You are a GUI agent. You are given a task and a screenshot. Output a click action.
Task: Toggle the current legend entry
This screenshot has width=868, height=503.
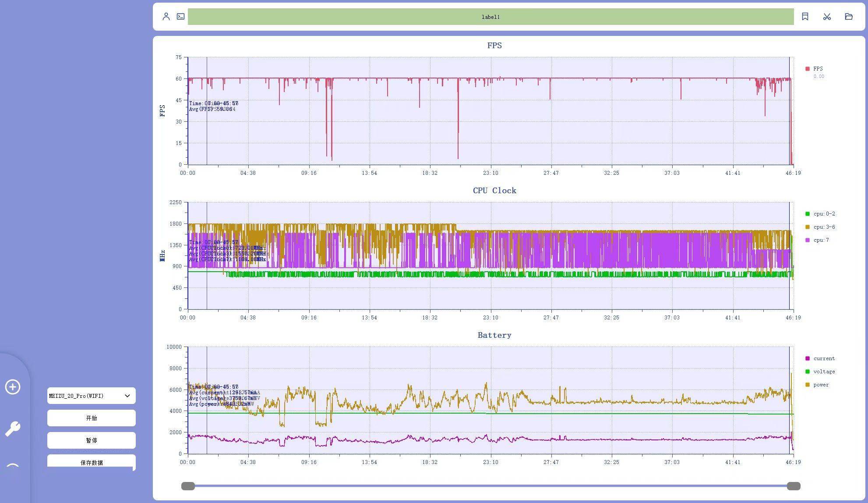pos(820,358)
